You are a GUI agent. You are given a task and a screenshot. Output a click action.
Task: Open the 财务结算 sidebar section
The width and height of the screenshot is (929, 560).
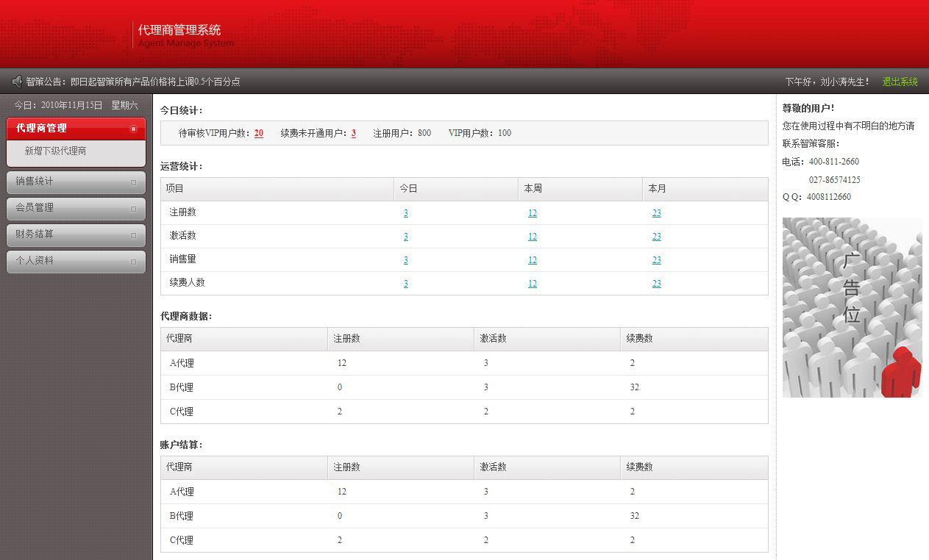pyautogui.click(x=76, y=234)
